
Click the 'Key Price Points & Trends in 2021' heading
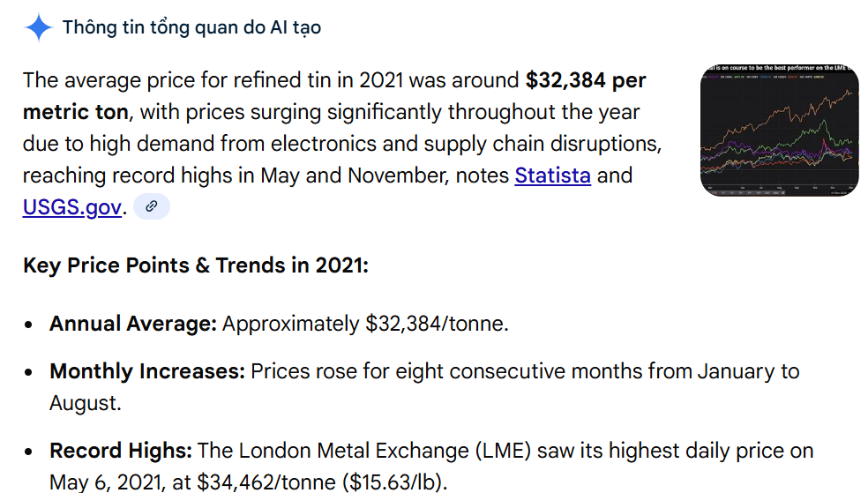pos(195,265)
